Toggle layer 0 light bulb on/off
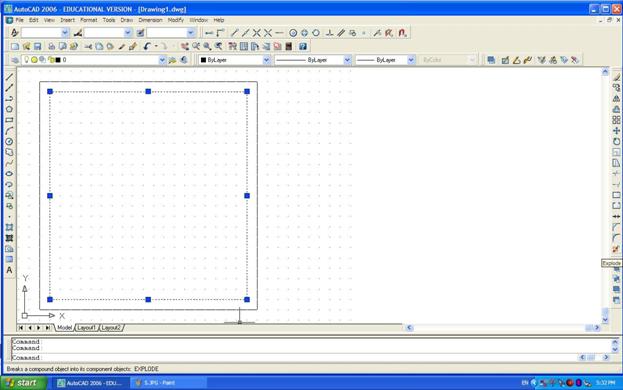Screen dimensions: 623x390 click(27, 60)
